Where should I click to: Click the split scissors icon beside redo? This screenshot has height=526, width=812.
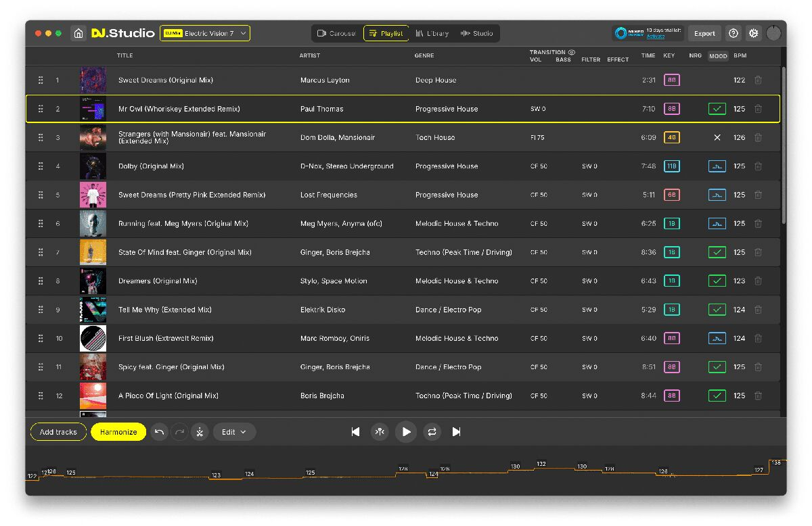[x=200, y=432]
